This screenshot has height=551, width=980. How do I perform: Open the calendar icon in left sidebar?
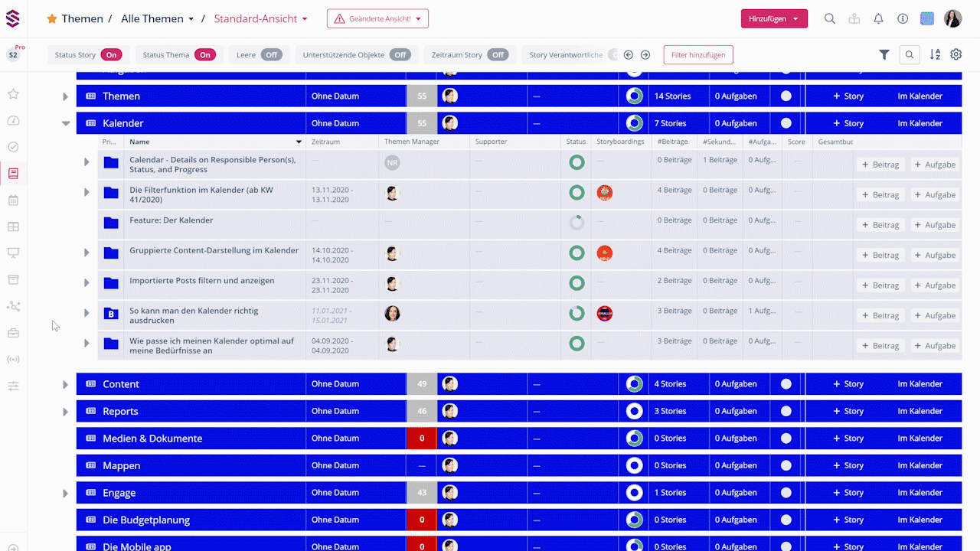13,201
